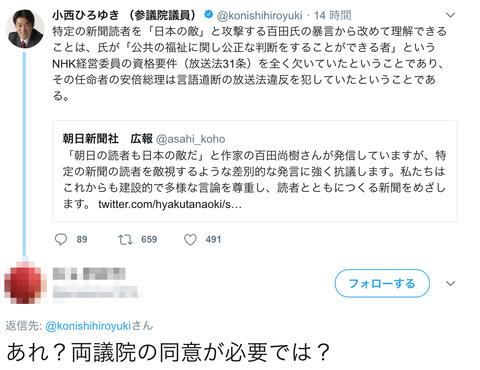Open 小西ひろゆき profile photo
This screenshot has height=370, width=480.
point(25,29)
